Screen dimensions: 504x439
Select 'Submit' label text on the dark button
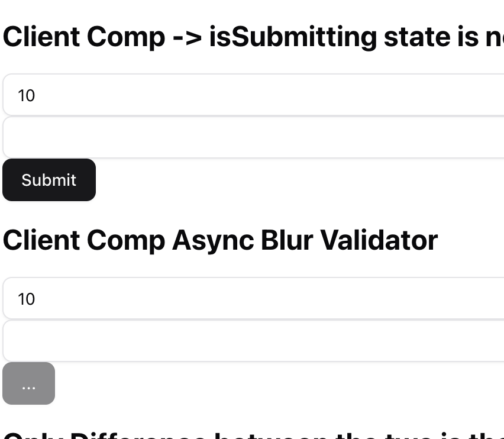point(49,180)
